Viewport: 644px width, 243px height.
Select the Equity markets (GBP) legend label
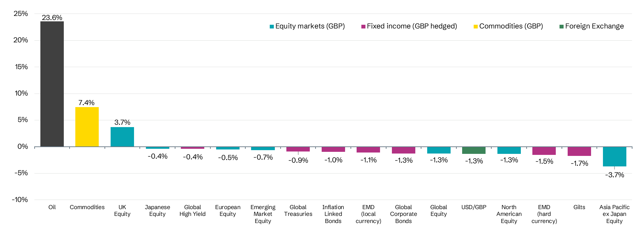[310, 26]
